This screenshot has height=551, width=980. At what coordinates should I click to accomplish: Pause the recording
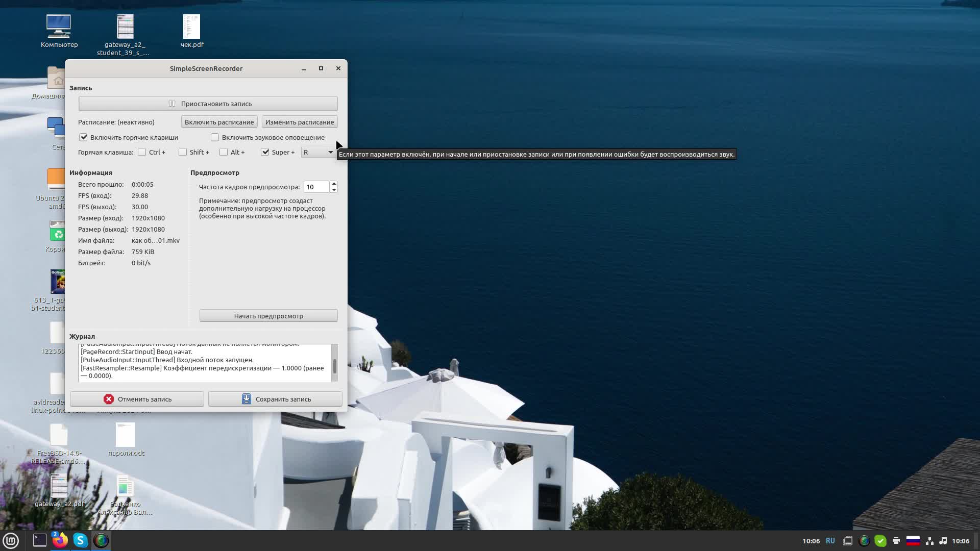click(x=208, y=104)
